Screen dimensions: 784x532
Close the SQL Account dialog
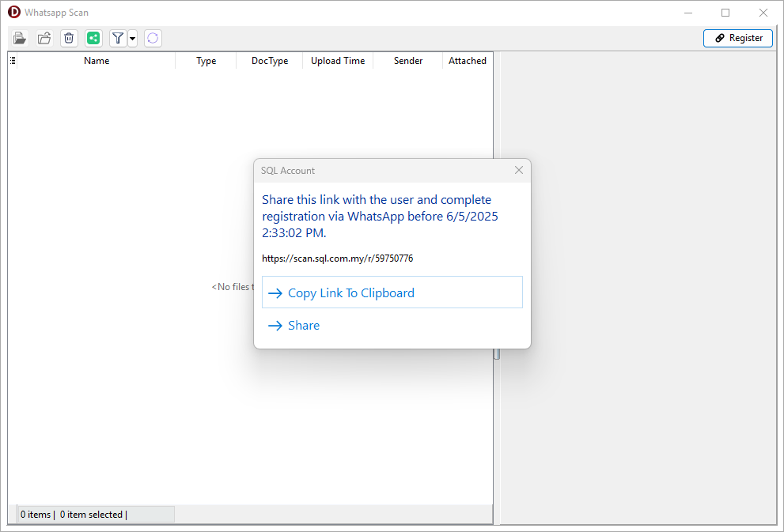[x=519, y=170]
